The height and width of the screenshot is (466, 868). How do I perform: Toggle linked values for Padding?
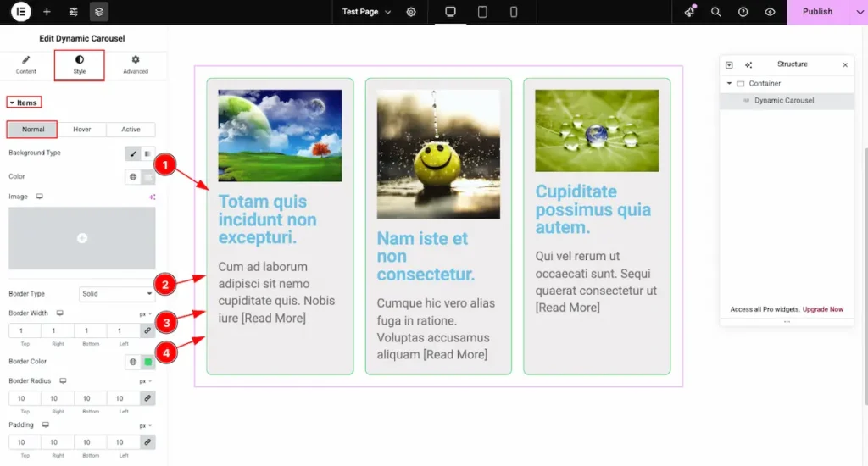coord(147,442)
